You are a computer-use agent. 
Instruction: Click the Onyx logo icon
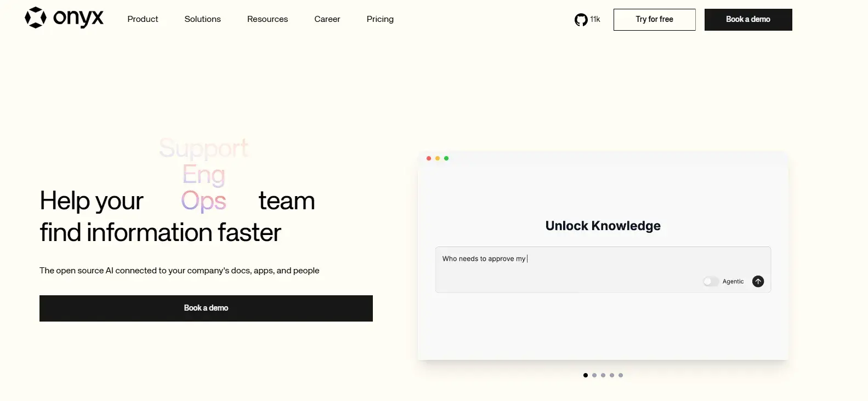point(36,18)
